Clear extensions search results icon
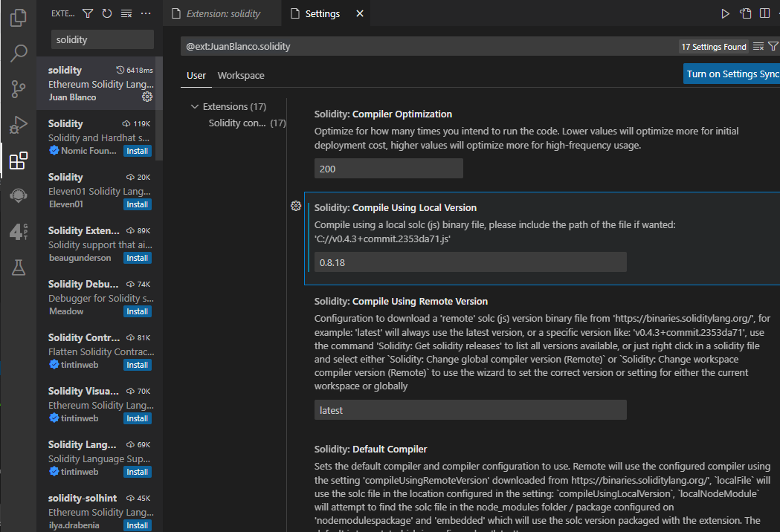780x532 pixels. click(126, 13)
